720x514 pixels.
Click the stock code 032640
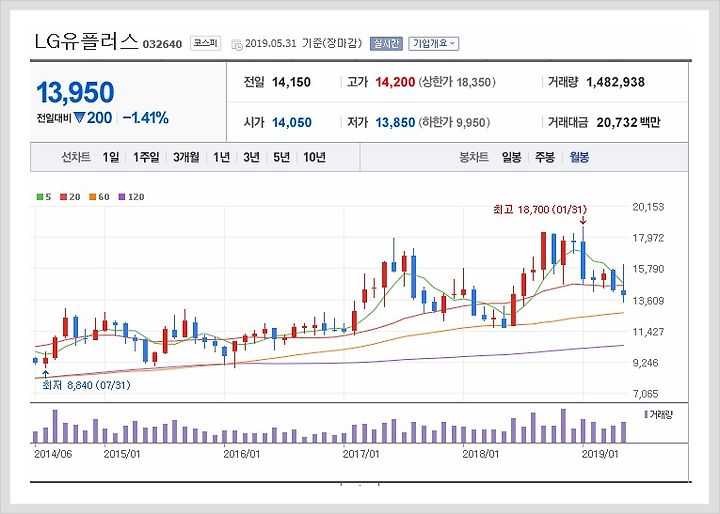[x=162, y=45]
